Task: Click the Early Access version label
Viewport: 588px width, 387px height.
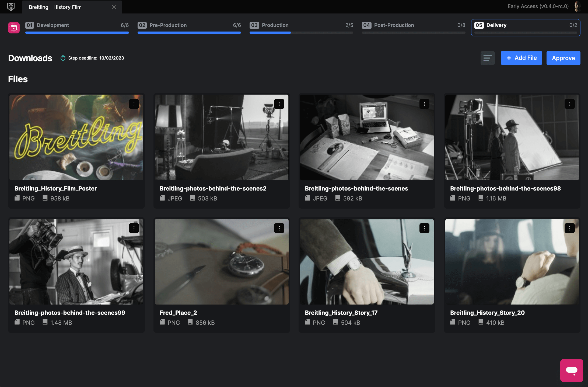Action: pyautogui.click(x=538, y=6)
